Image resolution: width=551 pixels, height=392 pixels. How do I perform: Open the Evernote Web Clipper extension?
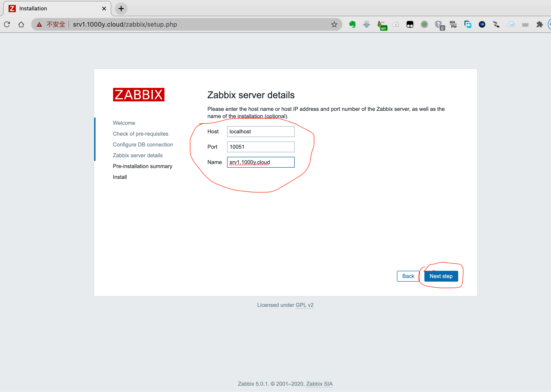(352, 24)
